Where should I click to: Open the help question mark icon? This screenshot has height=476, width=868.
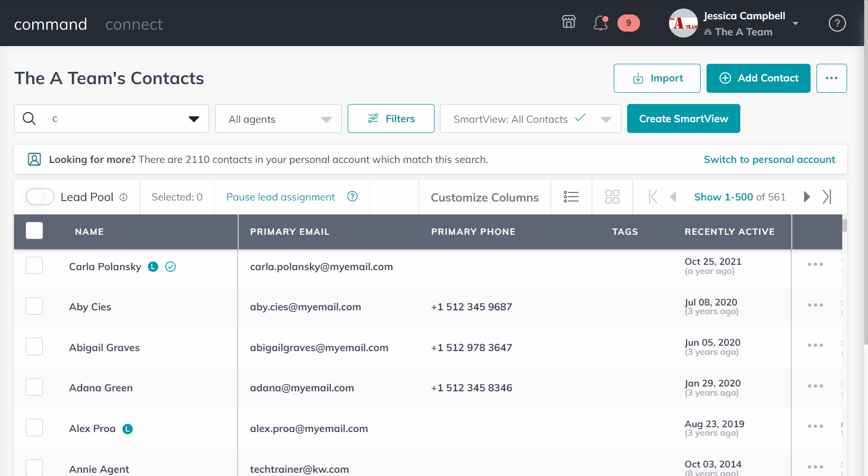837,23
